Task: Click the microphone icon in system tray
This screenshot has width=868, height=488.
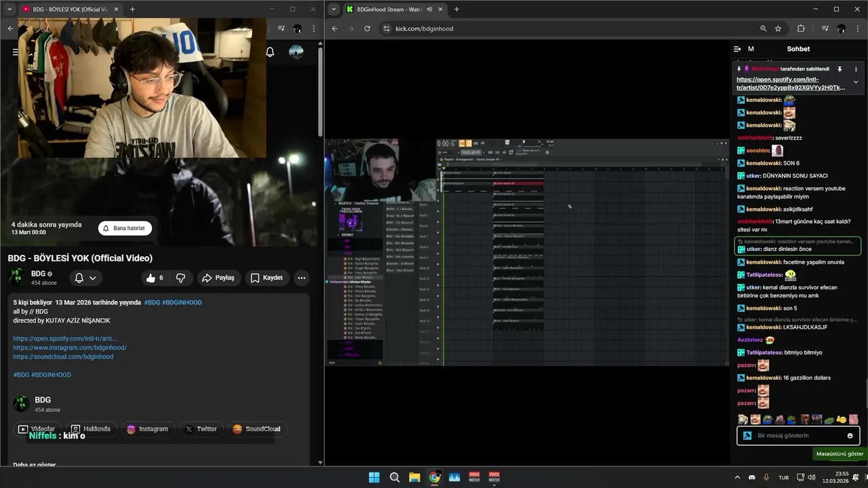Action: [x=766, y=477]
